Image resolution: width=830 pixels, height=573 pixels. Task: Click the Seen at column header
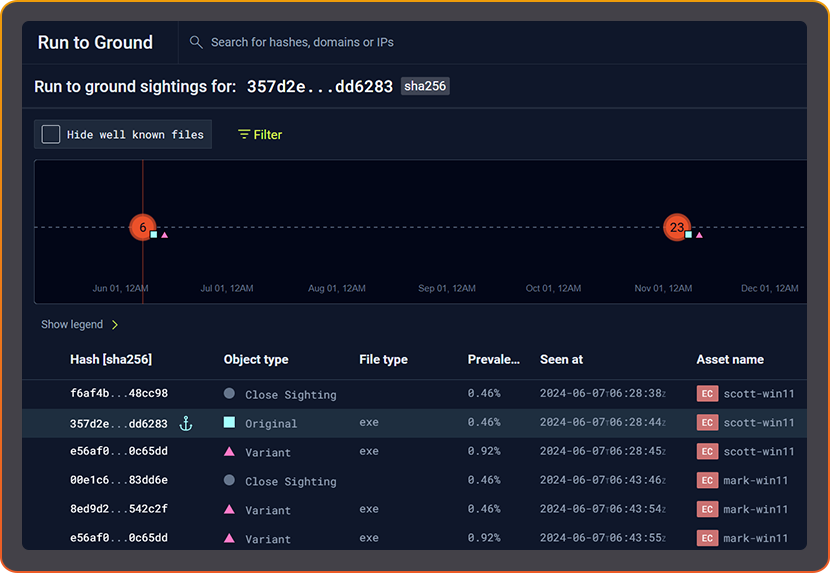[561, 360]
